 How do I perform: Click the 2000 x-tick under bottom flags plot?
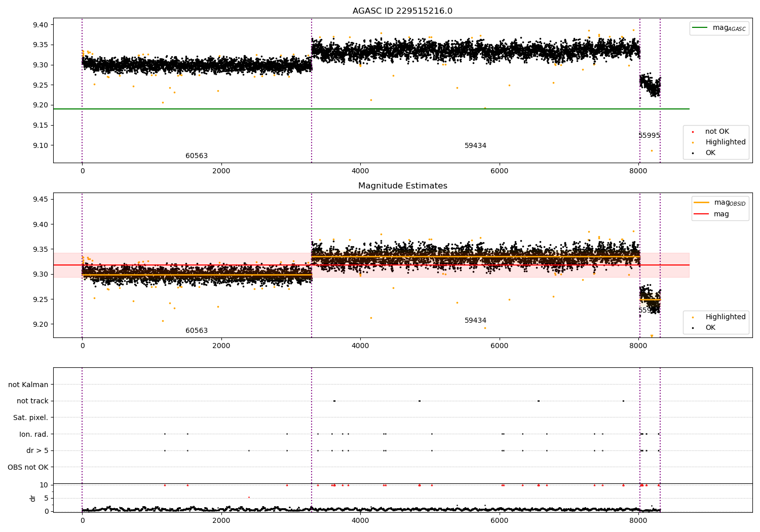point(221,520)
